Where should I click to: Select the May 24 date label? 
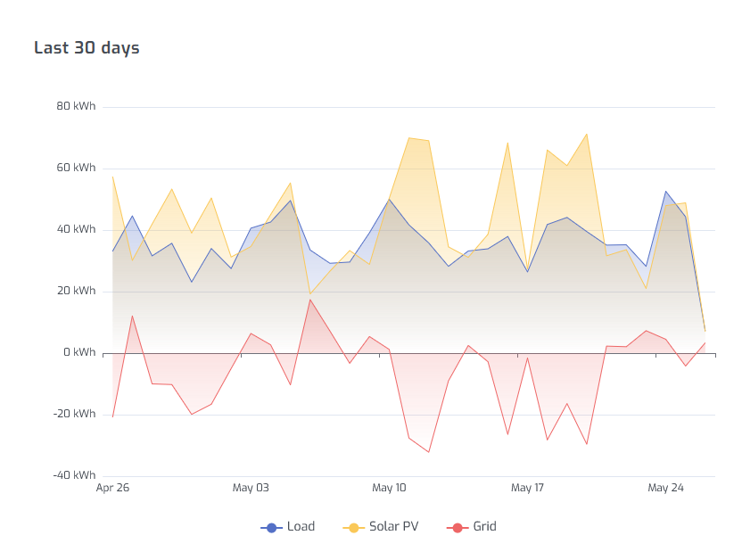[665, 489]
